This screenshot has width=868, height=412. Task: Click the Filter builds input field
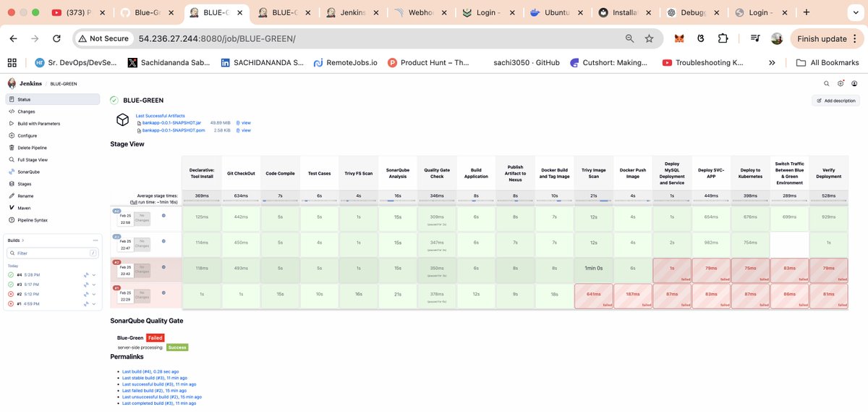[53, 253]
